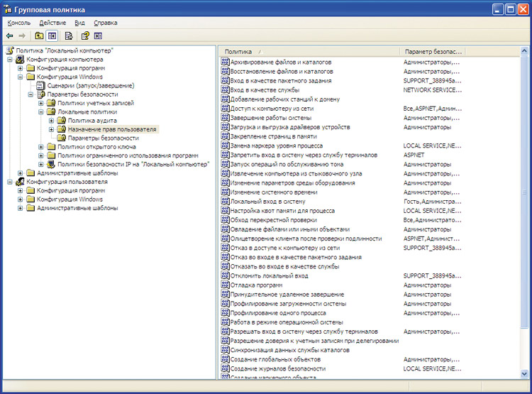Collapse the 'Конфигурация компьютера' tree node
This screenshot has width=532, height=394.
tap(10, 60)
